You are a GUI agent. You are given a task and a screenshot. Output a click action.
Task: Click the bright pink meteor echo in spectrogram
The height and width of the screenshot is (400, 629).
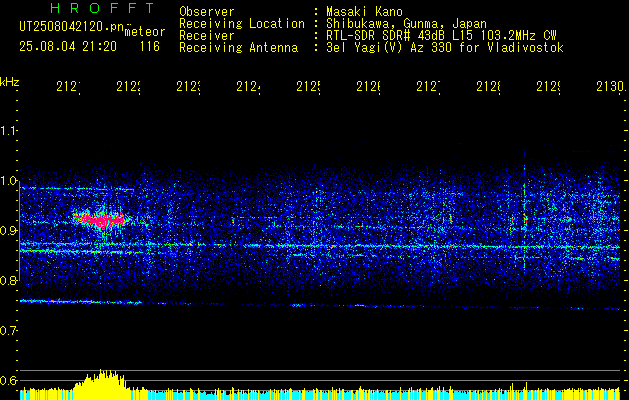tap(100, 219)
